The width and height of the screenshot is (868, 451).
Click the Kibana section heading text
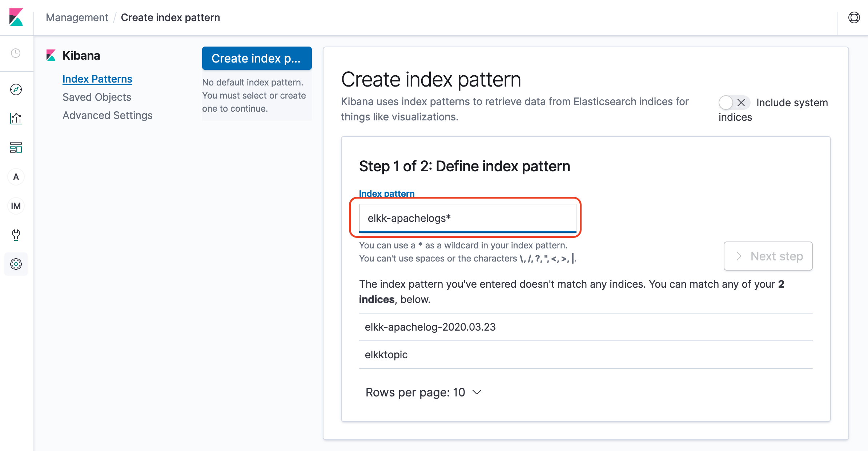(81, 56)
